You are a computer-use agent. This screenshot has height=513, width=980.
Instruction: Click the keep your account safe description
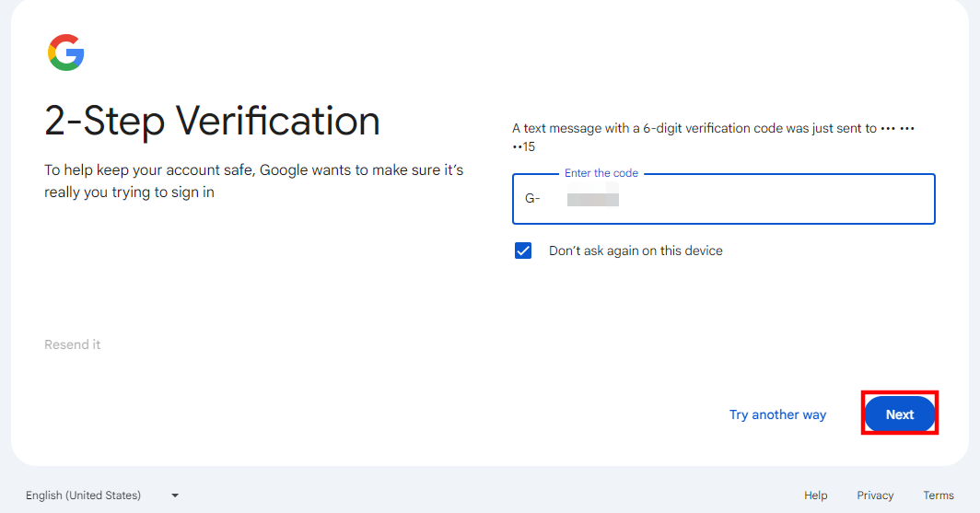[x=253, y=181]
